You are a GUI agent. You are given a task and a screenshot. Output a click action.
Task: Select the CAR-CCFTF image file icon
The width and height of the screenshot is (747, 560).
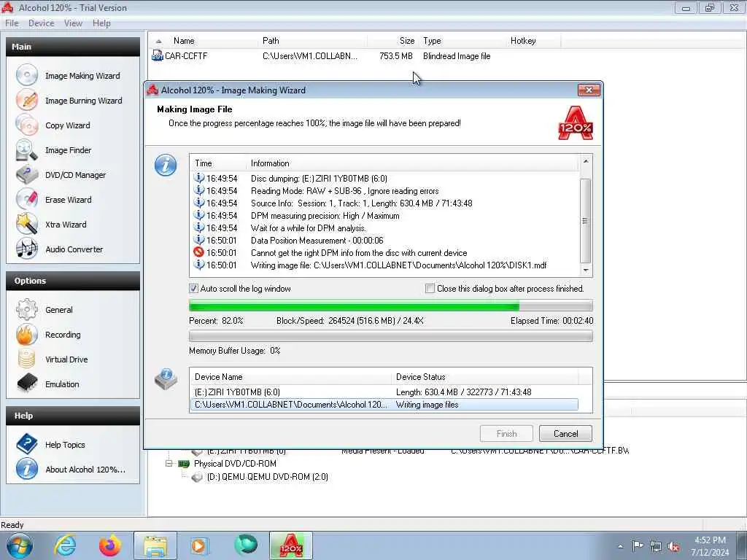[x=158, y=55]
